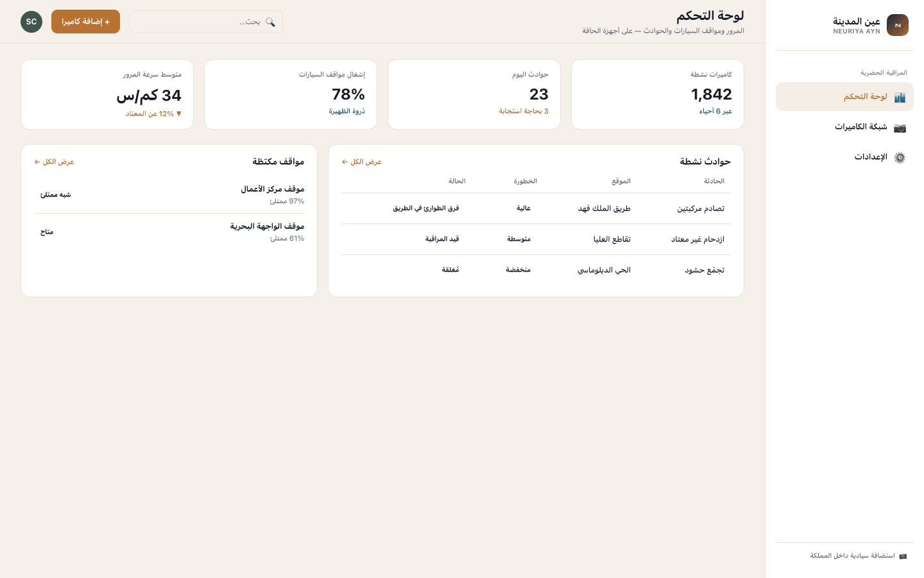Click the إضافة كاميرا button
This screenshot has width=924, height=578.
pos(85,22)
